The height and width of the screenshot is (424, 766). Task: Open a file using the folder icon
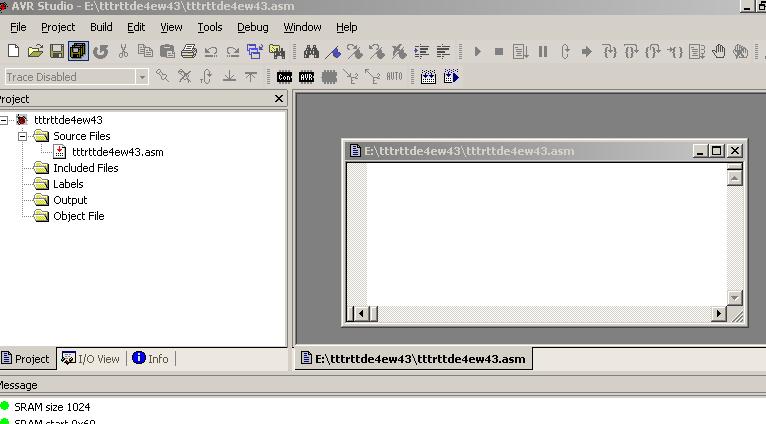pos(35,51)
